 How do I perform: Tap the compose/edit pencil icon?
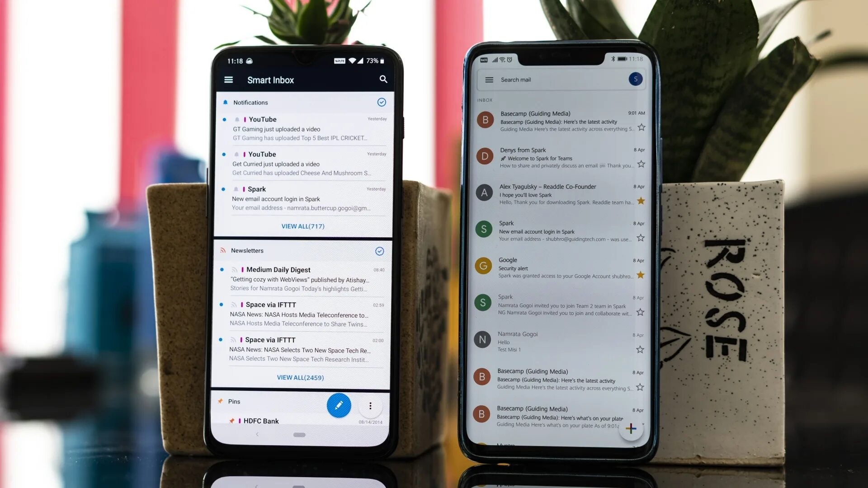click(339, 406)
